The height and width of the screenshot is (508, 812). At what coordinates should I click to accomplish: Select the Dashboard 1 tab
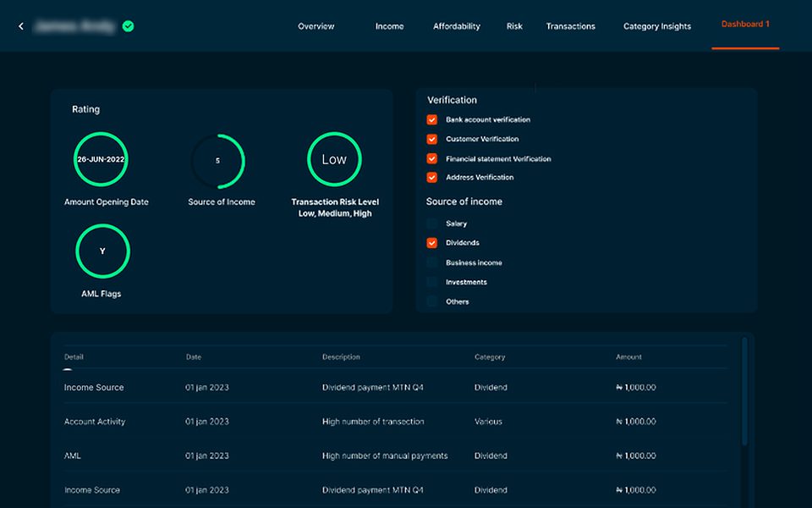[745, 24]
